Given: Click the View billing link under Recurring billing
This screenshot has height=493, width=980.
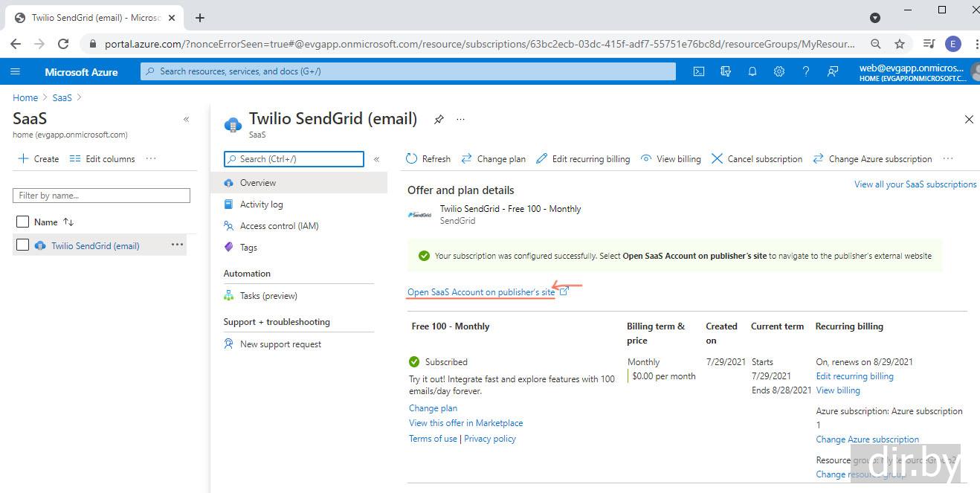Looking at the screenshot, I should 838,390.
